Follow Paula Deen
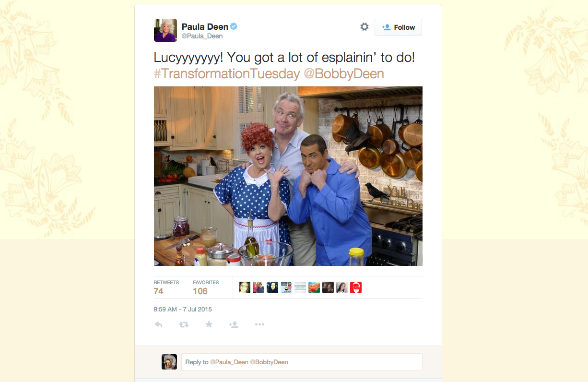 click(x=398, y=27)
